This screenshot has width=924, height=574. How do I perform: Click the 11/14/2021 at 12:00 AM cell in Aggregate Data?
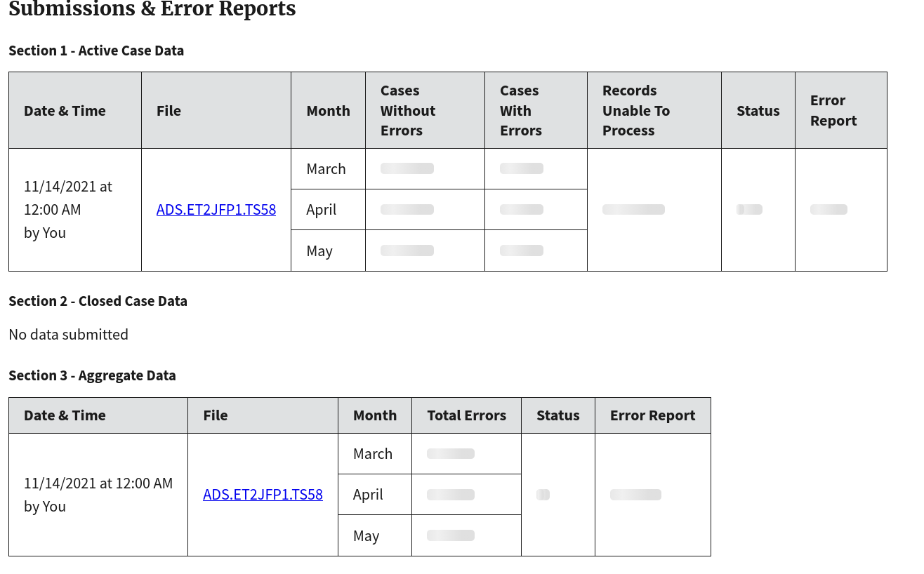pyautogui.click(x=98, y=495)
